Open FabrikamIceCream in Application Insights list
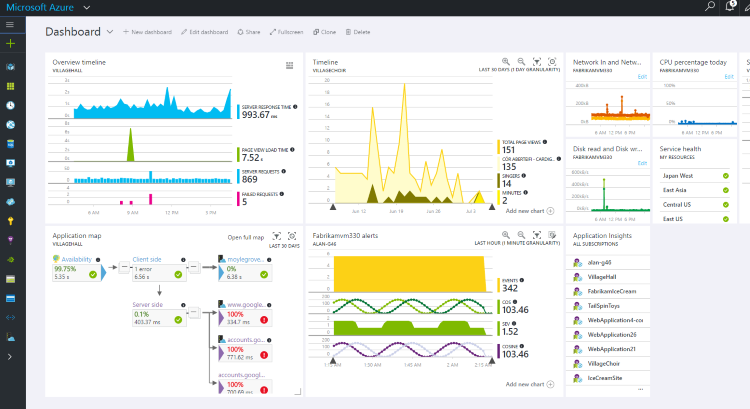 pos(610,291)
